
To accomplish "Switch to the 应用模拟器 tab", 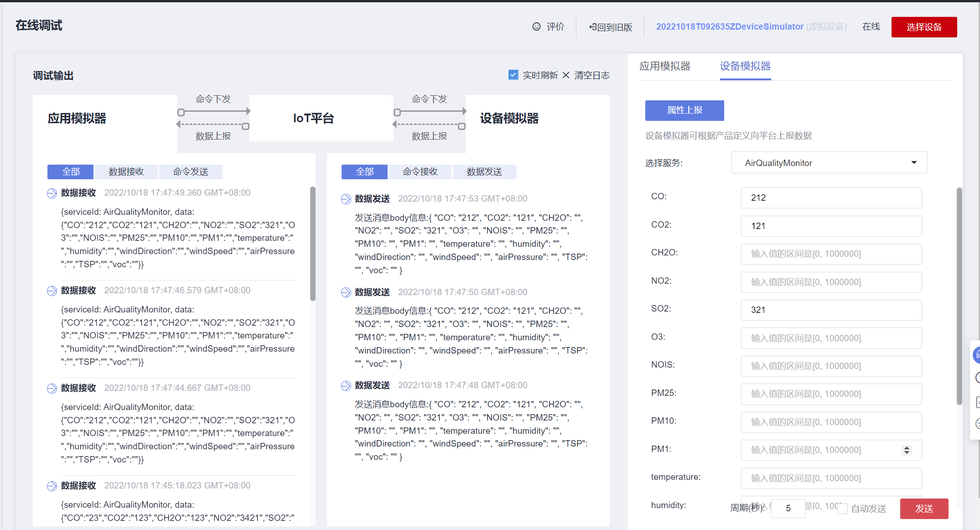I will tap(665, 66).
